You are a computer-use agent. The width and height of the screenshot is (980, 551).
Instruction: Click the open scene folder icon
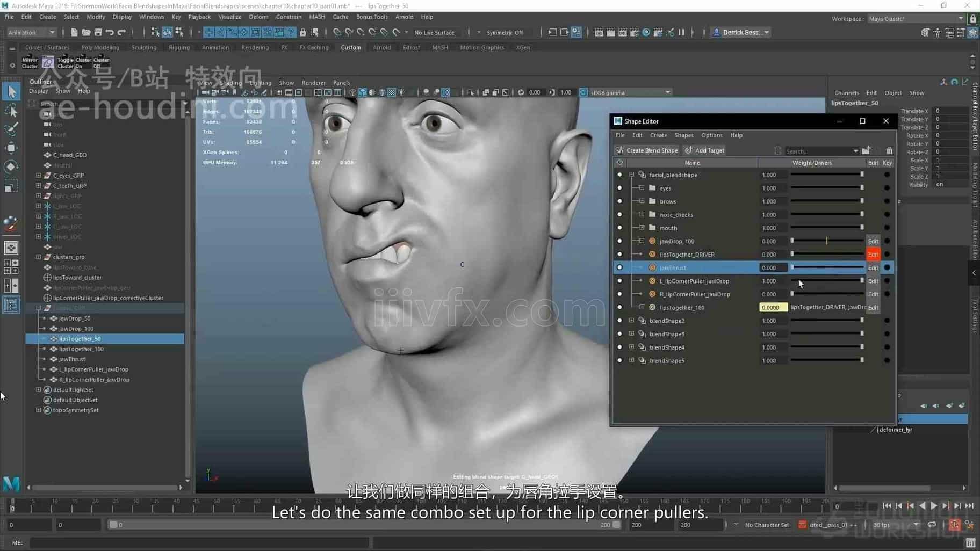tap(86, 32)
